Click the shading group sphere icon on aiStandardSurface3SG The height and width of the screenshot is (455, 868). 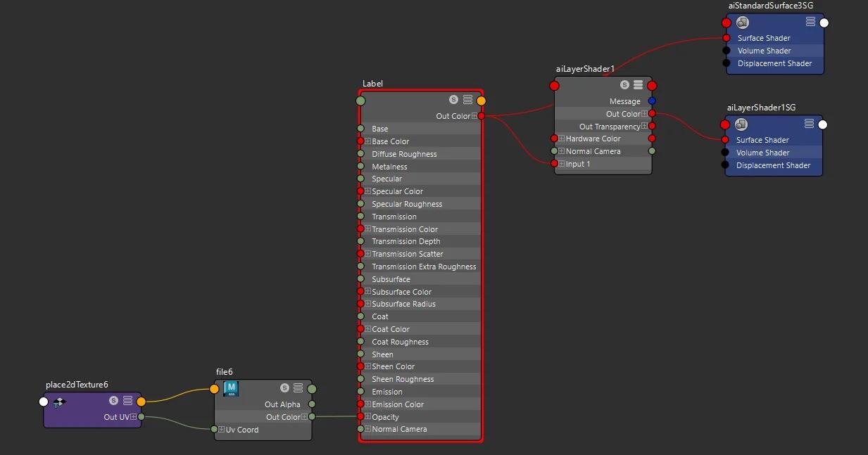pyautogui.click(x=742, y=22)
